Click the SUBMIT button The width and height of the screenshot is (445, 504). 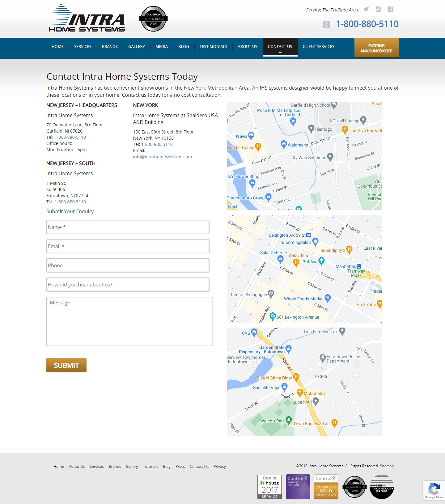tap(66, 365)
